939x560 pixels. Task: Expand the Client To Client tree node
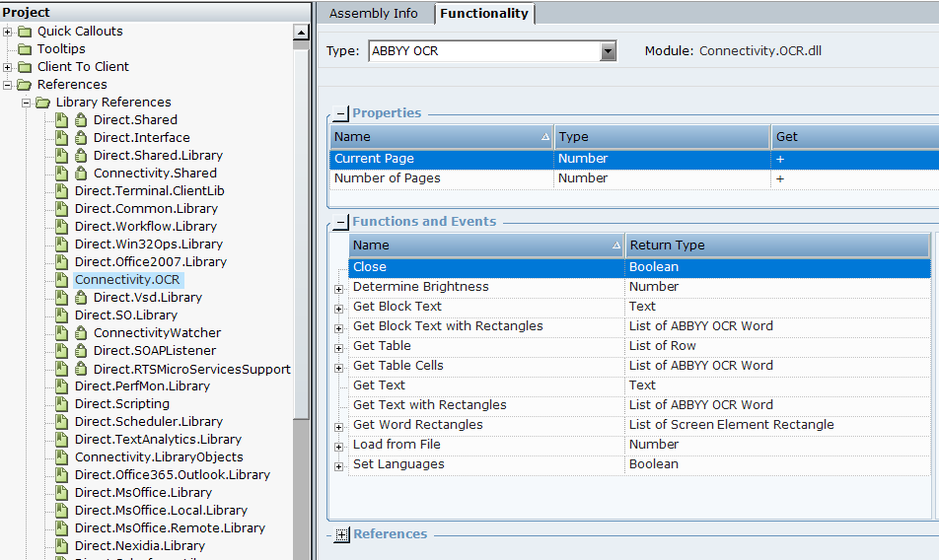(8, 67)
